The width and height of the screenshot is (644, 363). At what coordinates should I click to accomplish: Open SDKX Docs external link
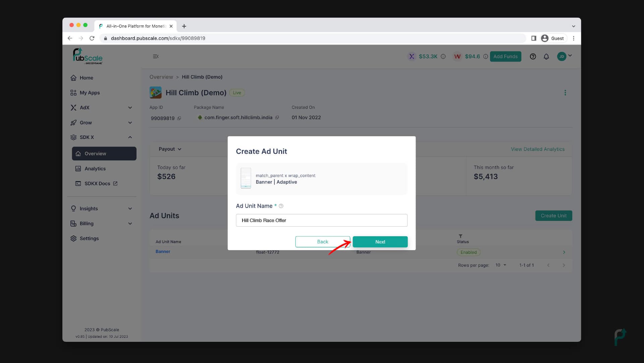(97, 183)
